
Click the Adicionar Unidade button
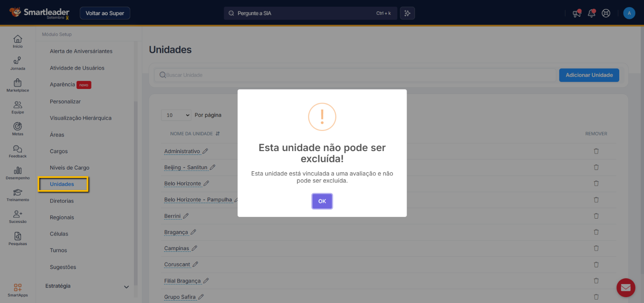pos(589,75)
